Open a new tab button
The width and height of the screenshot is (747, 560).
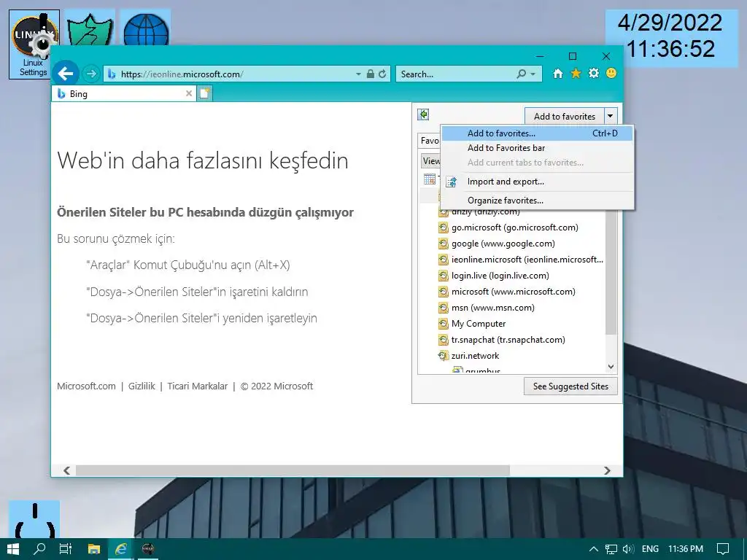pos(204,93)
